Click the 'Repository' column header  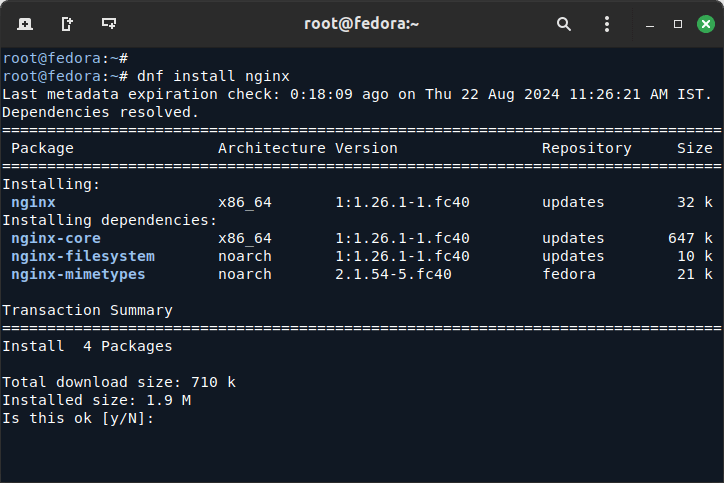pos(586,148)
